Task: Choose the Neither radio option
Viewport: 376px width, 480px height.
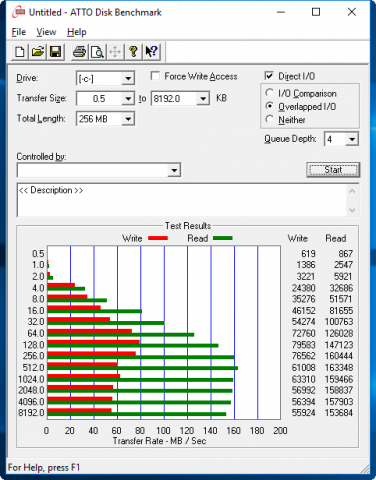Action: coord(270,119)
